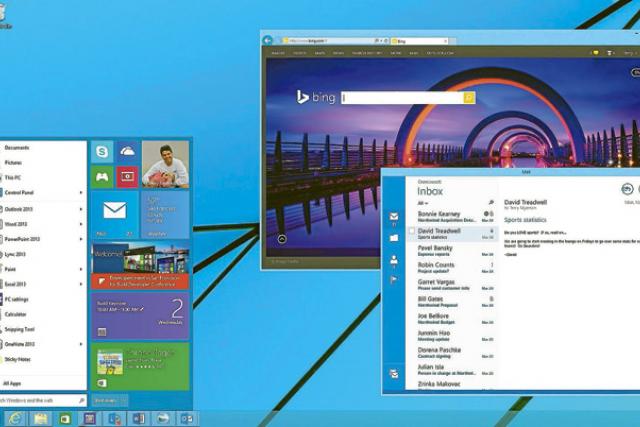Screen dimensions: 640x427
Task: Open the green Store tile
Action: click(140, 366)
